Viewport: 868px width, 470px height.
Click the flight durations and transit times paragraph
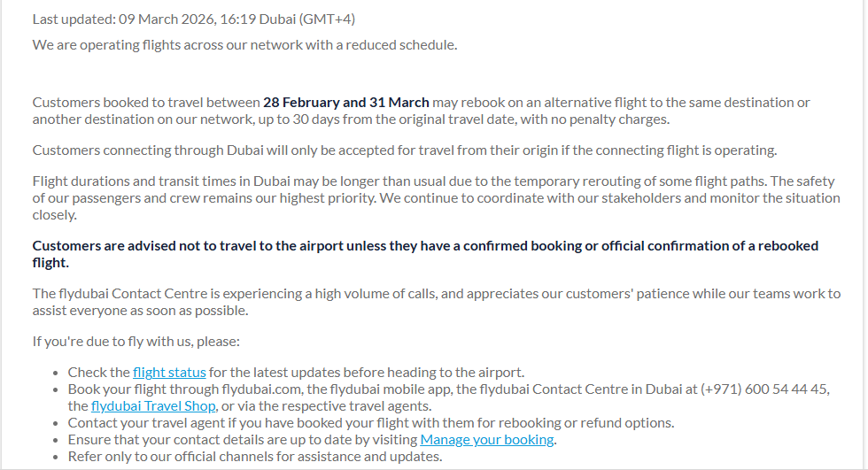pyautogui.click(x=434, y=197)
